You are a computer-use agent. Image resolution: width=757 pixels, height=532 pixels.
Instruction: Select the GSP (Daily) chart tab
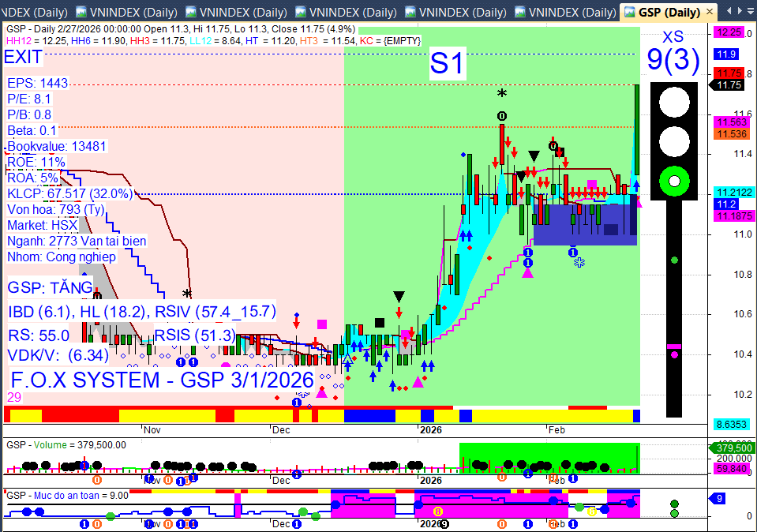[669, 12]
